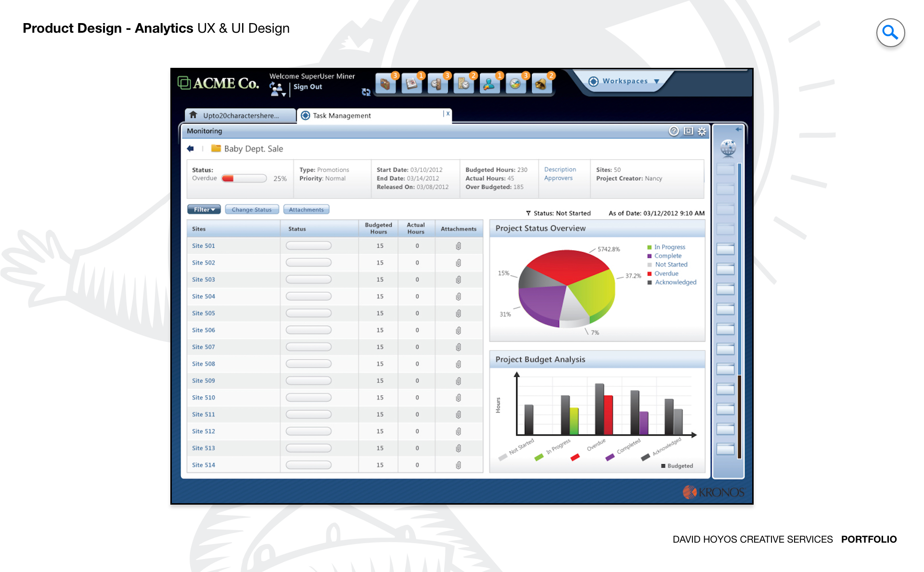
Task: Switch to the Upto20charactershere... home tab
Action: (240, 115)
